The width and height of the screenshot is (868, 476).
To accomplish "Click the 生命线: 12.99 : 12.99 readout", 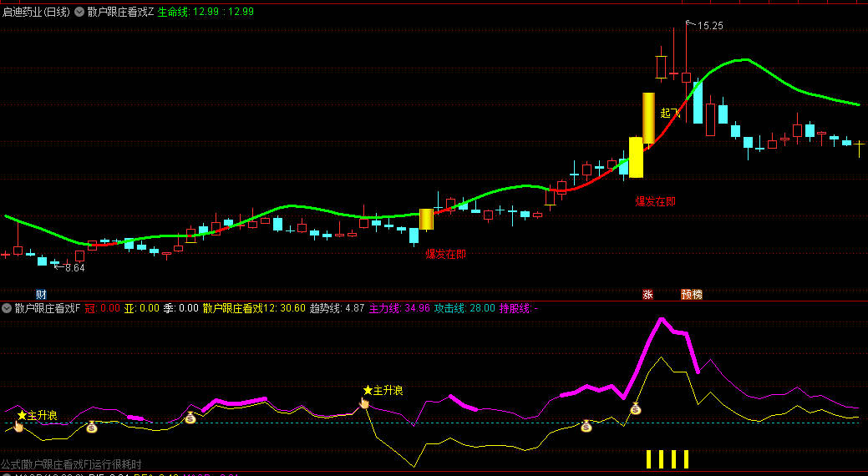I will [x=206, y=12].
